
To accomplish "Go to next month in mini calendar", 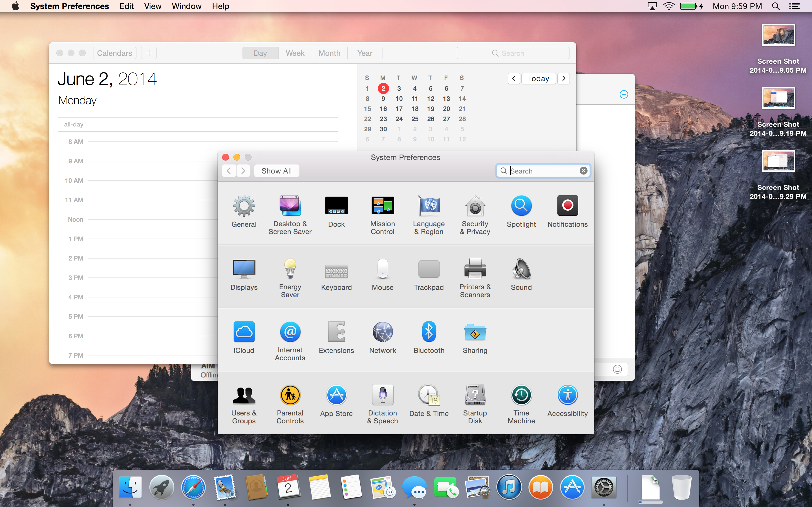I will coord(564,79).
